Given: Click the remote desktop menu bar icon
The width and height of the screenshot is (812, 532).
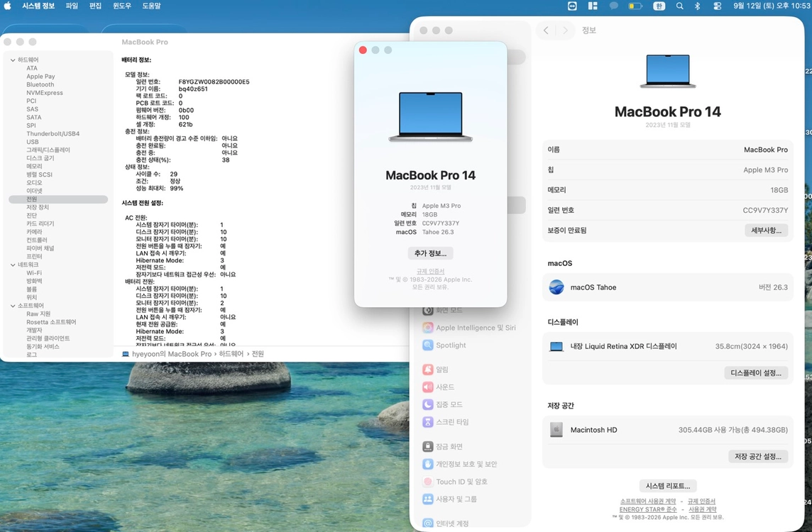Looking at the screenshot, I should (x=572, y=6).
